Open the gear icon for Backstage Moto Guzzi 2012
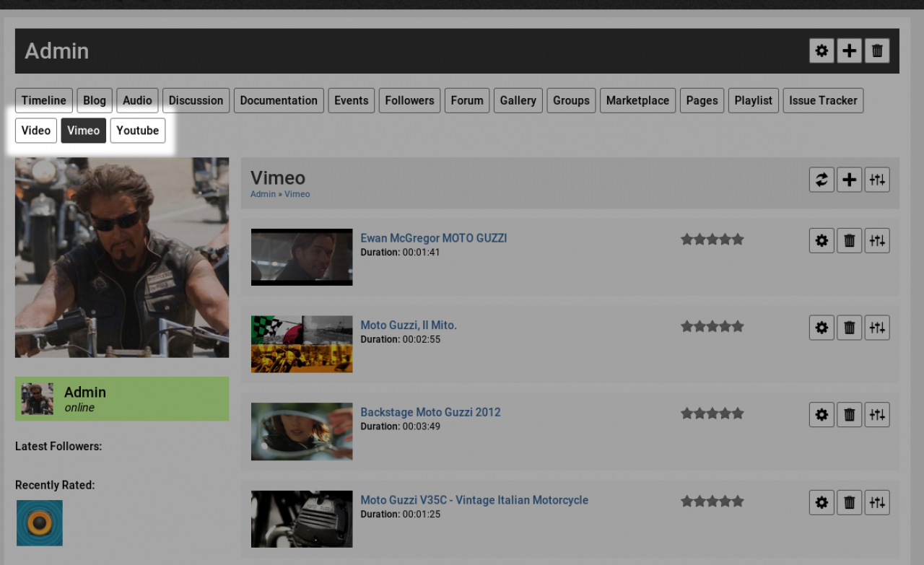The width and height of the screenshot is (924, 565). (x=821, y=415)
